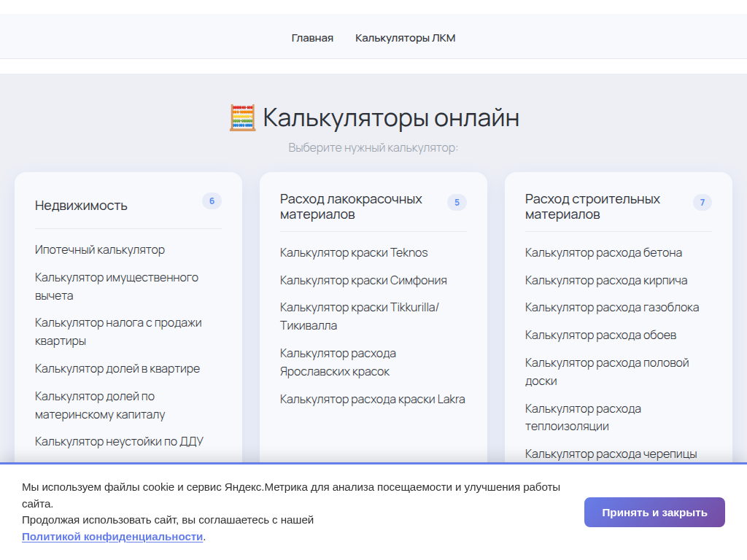This screenshot has width=747, height=560.
Task: Open Калькулятор расхода кирпича
Action: tap(606, 281)
